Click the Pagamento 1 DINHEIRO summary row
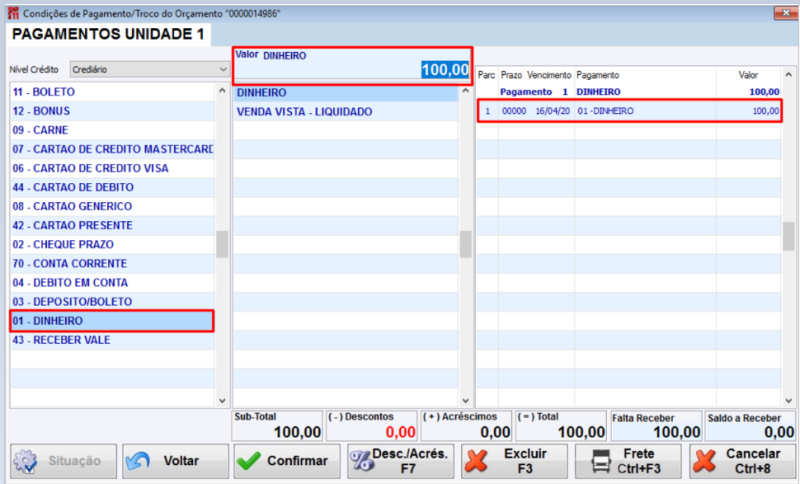The image size is (800, 484). pyautogui.click(x=629, y=92)
